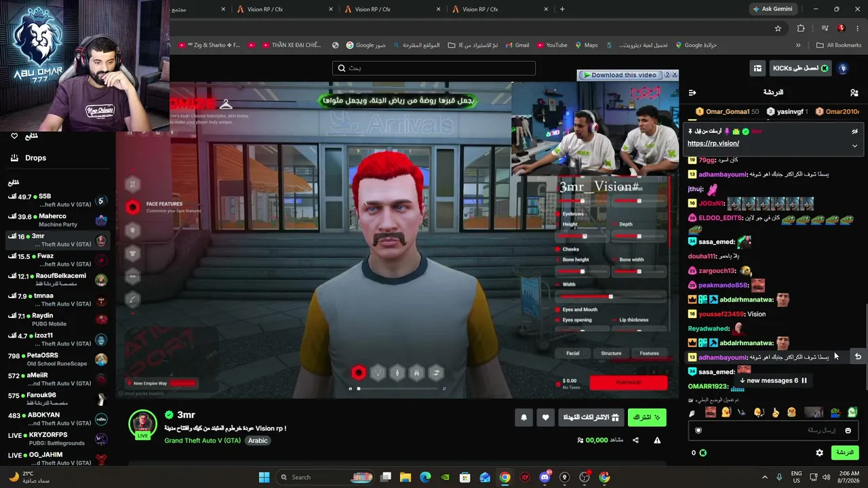The width and height of the screenshot is (868, 488).
Task: Select the body view hexagon icon at bottom
Action: (x=397, y=372)
